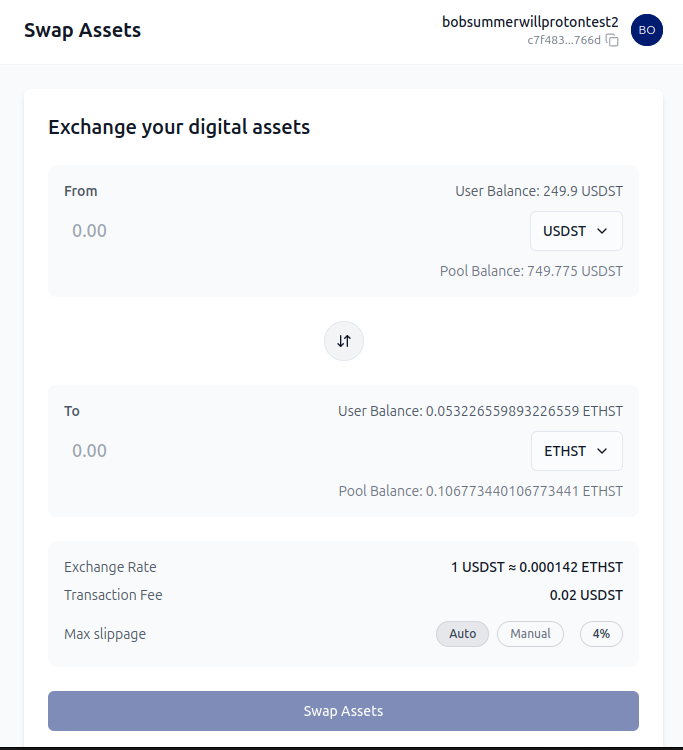Click the truncated address text c7f483...766d
The image size is (683, 750).
(x=564, y=41)
